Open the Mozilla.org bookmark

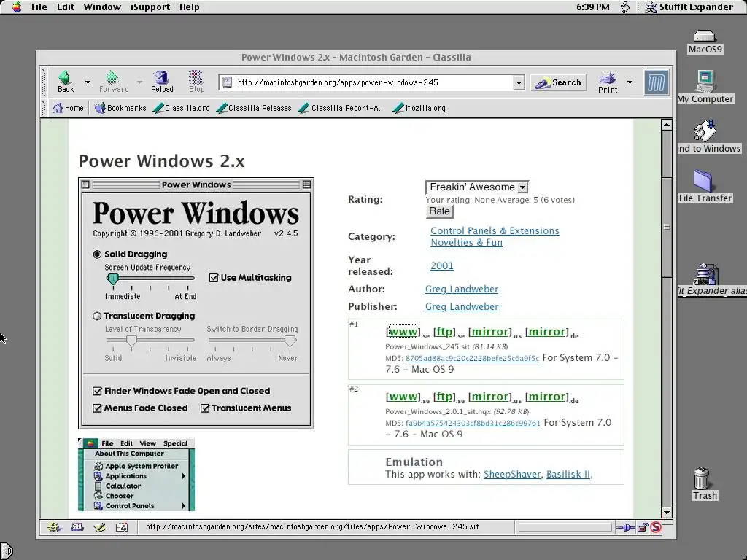pyautogui.click(x=419, y=108)
